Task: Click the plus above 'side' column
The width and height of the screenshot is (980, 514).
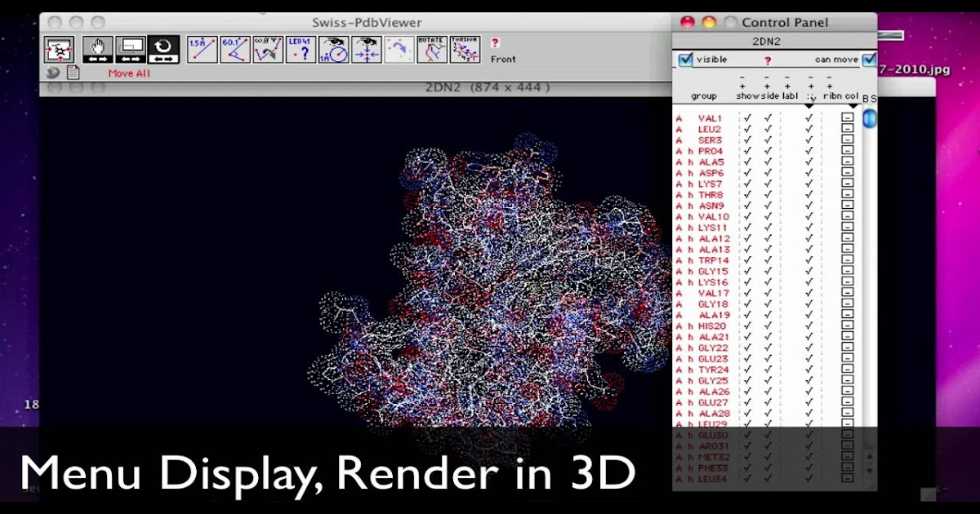Action: 767,86
